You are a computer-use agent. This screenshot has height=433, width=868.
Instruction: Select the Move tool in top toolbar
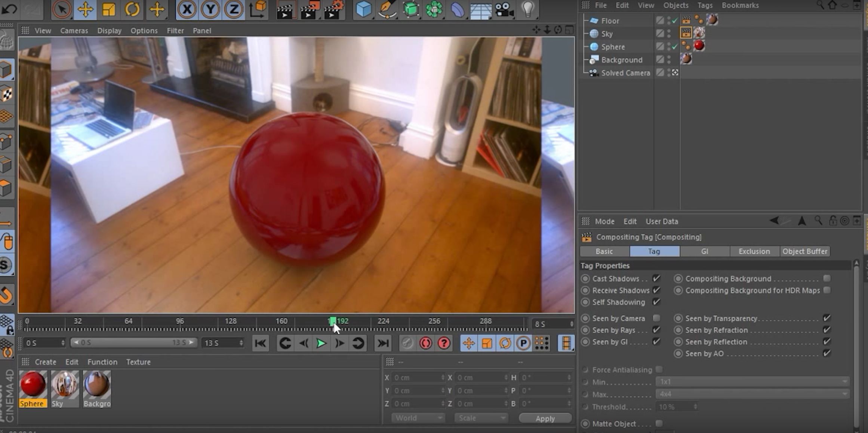pyautogui.click(x=85, y=9)
